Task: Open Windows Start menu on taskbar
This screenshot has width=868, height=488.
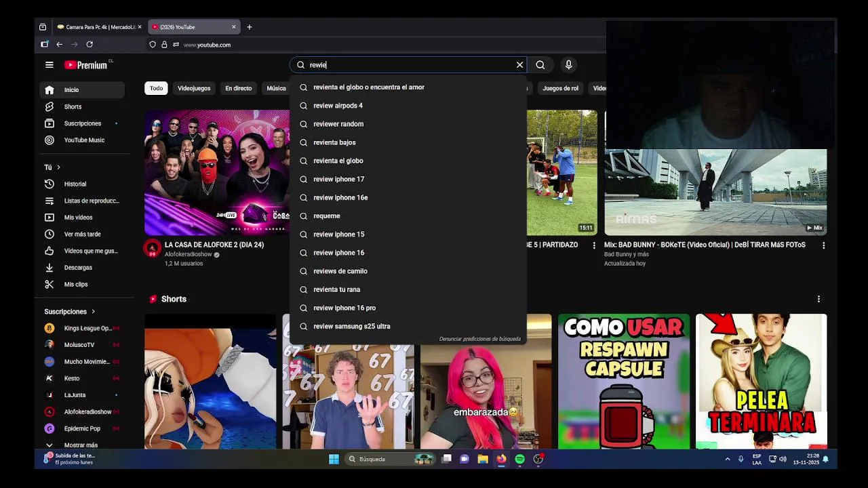Action: (x=334, y=459)
